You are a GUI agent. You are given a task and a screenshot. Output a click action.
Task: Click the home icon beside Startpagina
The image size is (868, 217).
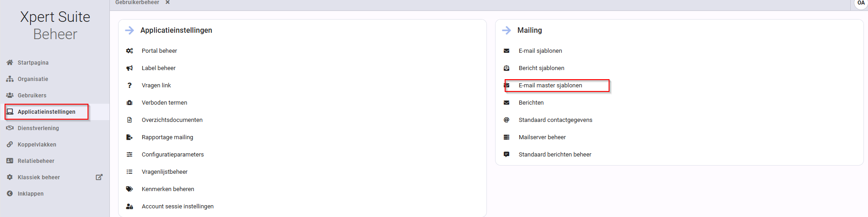10,62
